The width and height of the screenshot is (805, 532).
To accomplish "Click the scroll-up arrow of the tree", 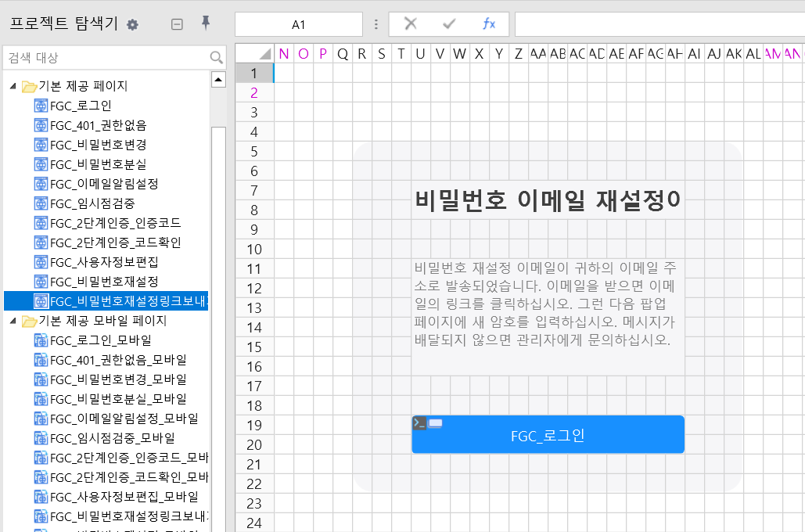I will (x=218, y=80).
